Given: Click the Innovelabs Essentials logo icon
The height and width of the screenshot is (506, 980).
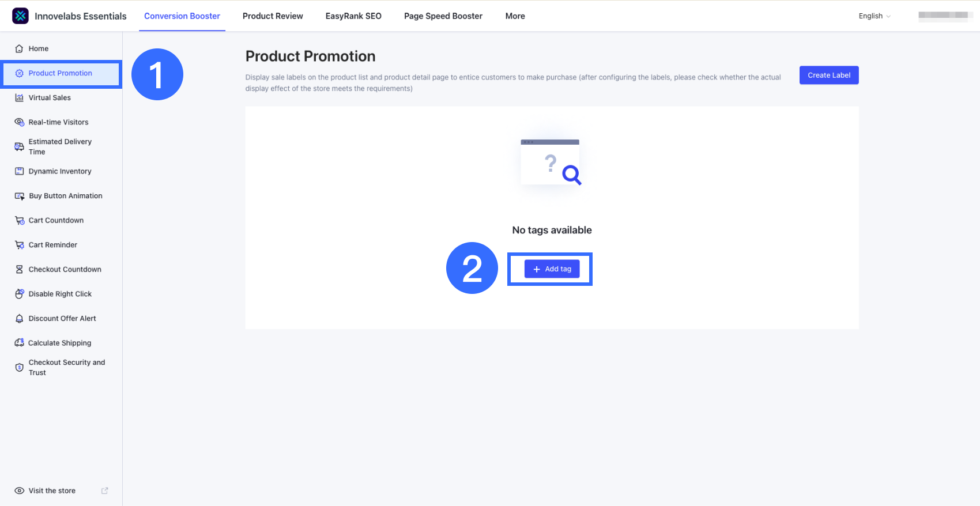Looking at the screenshot, I should pos(20,16).
